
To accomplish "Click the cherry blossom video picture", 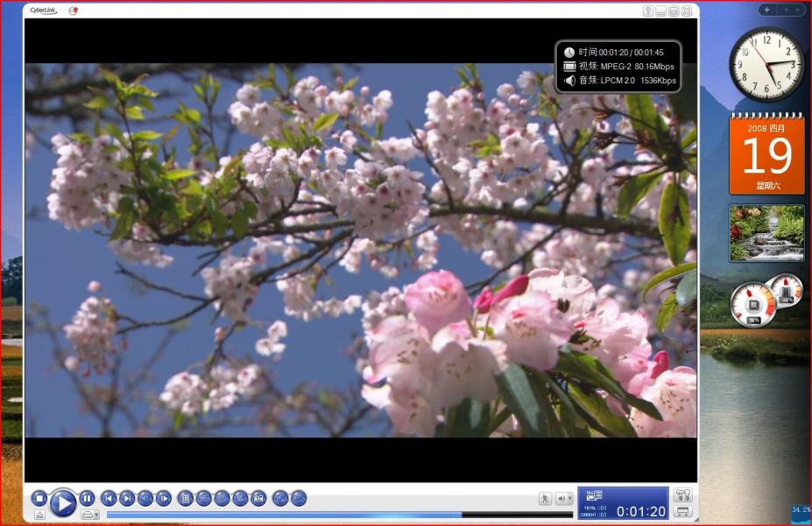I will (360, 251).
